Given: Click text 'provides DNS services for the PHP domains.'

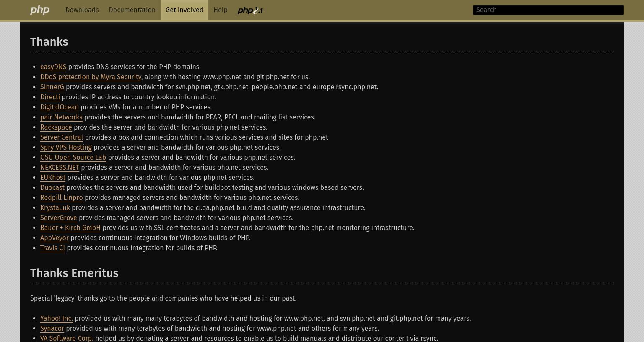Looking at the screenshot, I should pos(134,67).
